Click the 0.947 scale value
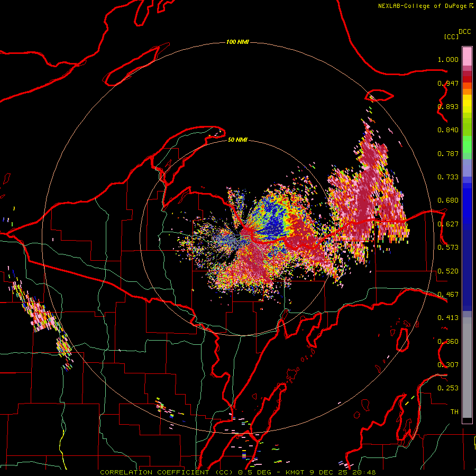Viewport: 476px width, 476px height. click(448, 83)
